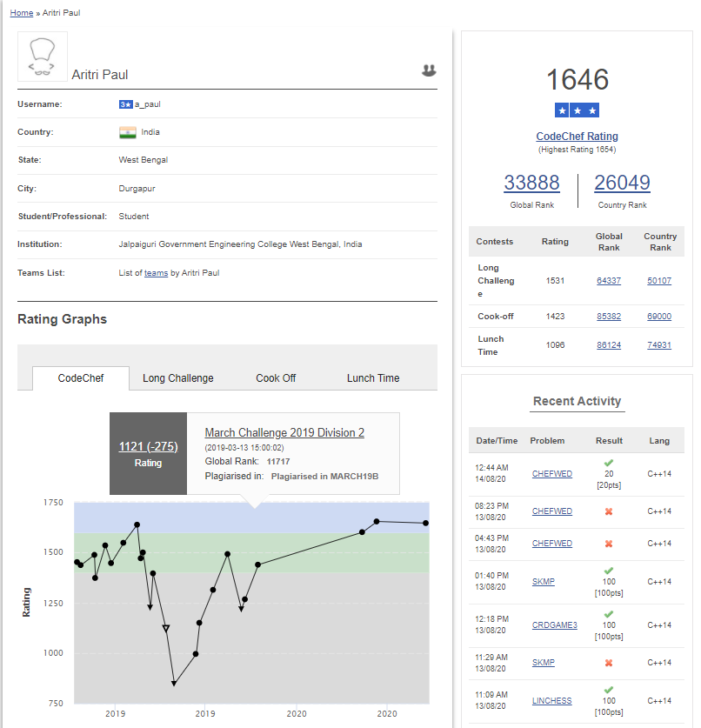Image resolution: width=701 pixels, height=728 pixels.
Task: Click the 1121 (-275) rating link
Action: click(148, 447)
